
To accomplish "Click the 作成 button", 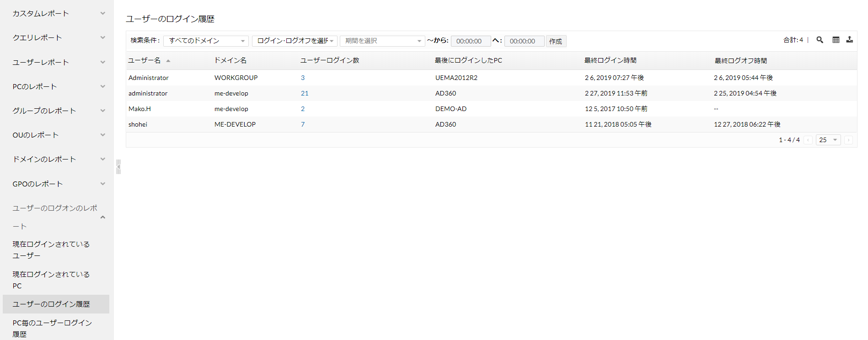I will coord(556,41).
